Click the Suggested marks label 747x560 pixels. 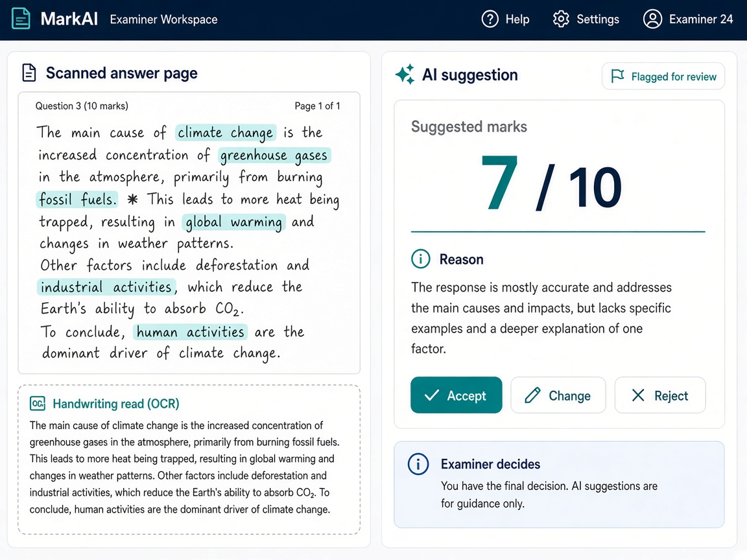click(x=469, y=126)
